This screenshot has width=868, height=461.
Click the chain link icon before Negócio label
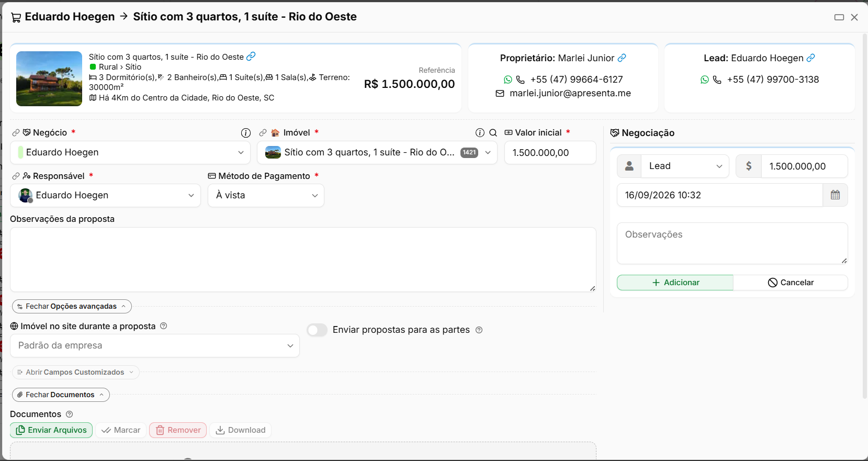click(x=16, y=133)
